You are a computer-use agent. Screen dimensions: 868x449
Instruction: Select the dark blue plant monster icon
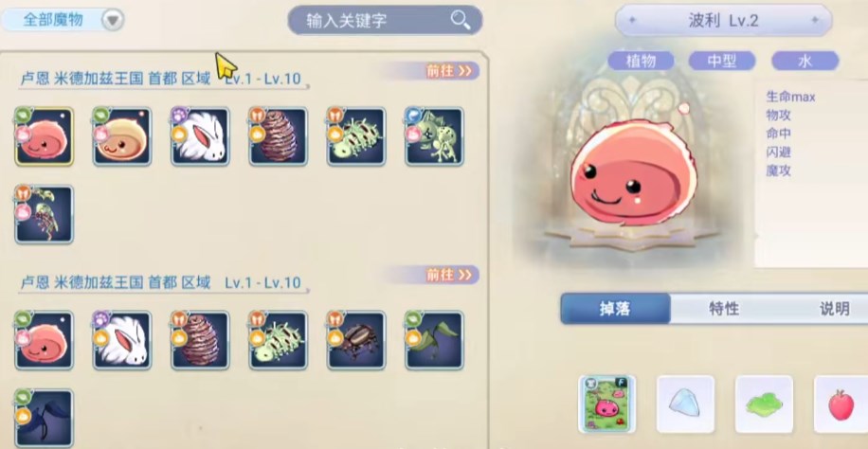tap(44, 418)
